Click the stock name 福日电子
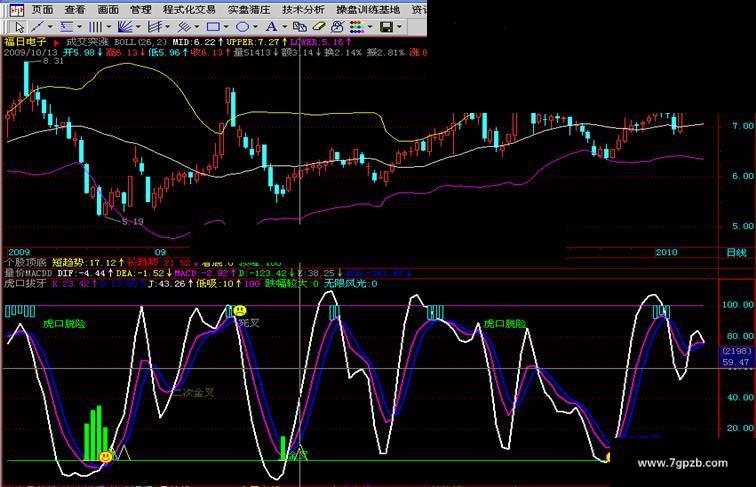The height and width of the screenshot is (487, 756). [26, 42]
